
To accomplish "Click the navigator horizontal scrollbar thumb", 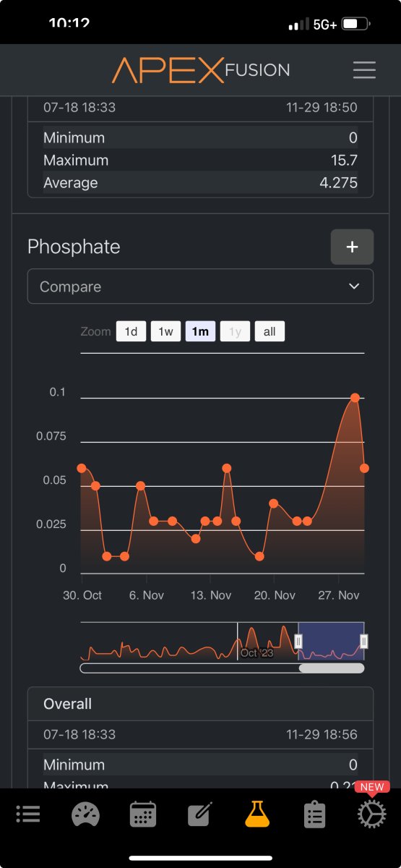I will (x=332, y=668).
